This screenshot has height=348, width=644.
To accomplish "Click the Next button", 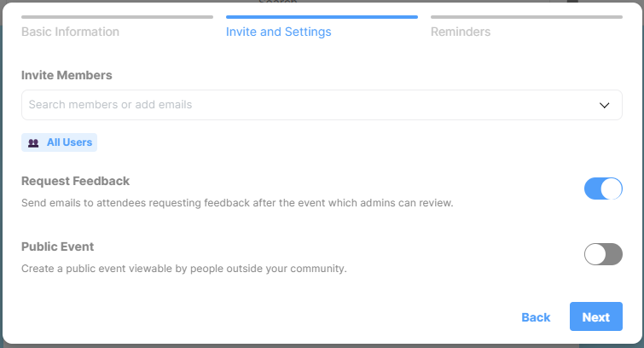I will pos(596,316).
